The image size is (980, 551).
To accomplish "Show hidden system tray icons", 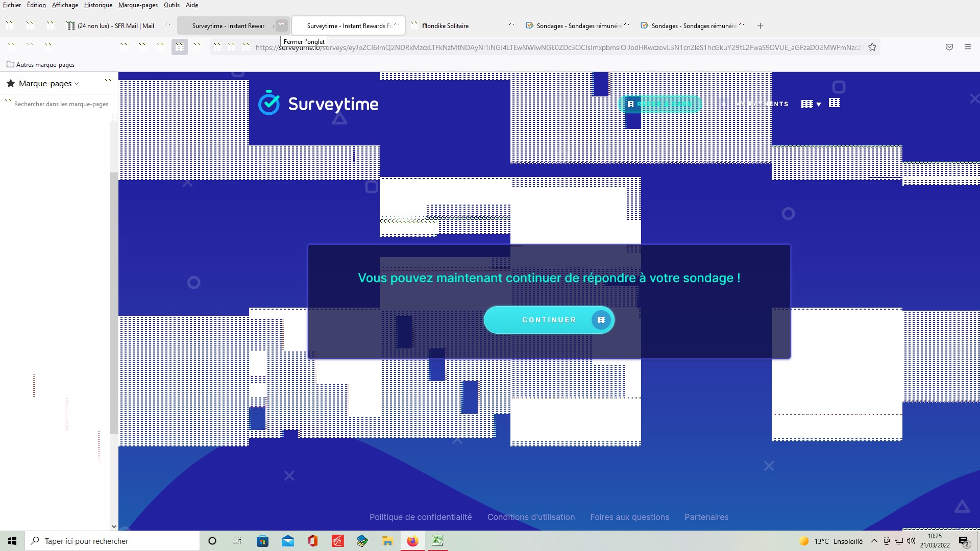I will 874,541.
